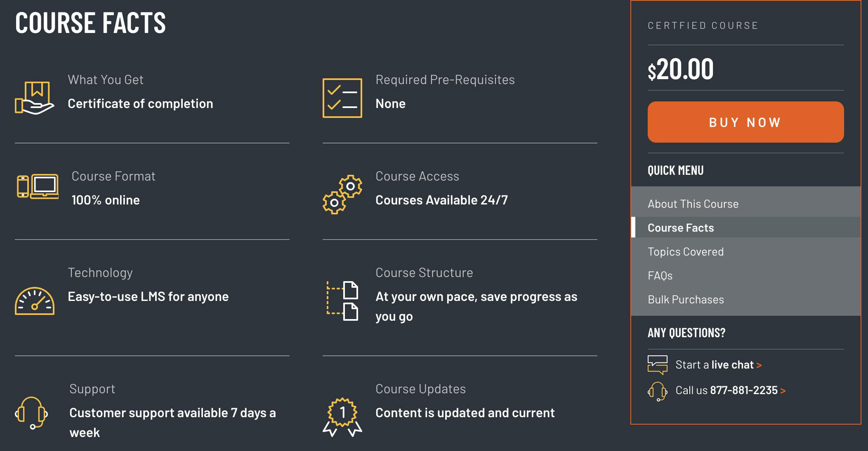
Task: Click the speedometer gauge Technology icon
Action: (x=35, y=301)
